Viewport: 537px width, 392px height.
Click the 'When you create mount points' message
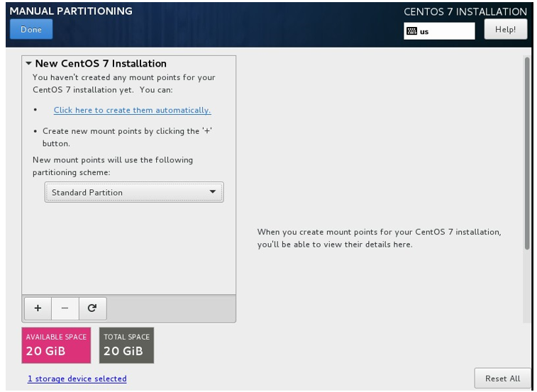[379, 238]
